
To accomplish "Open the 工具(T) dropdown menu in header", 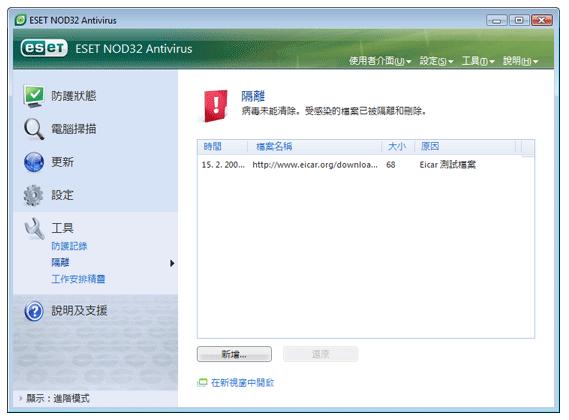I will click(478, 61).
